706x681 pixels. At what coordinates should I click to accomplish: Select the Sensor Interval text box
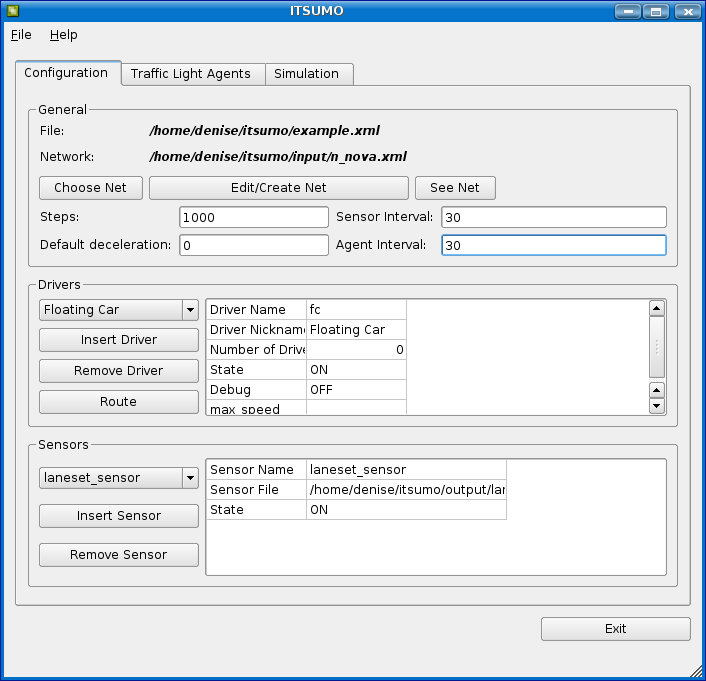(x=553, y=217)
